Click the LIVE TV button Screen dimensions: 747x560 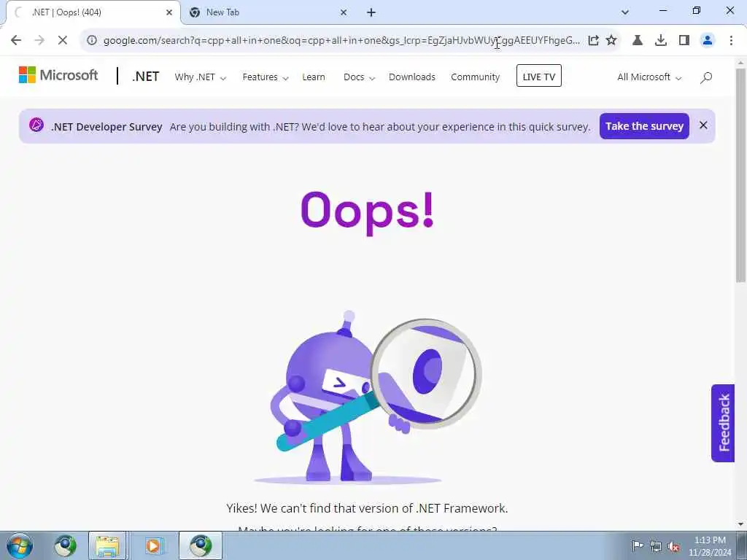click(539, 76)
